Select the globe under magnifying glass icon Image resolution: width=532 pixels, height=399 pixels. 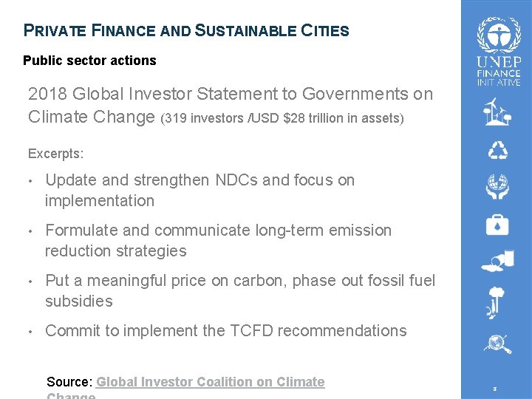pos(498,344)
